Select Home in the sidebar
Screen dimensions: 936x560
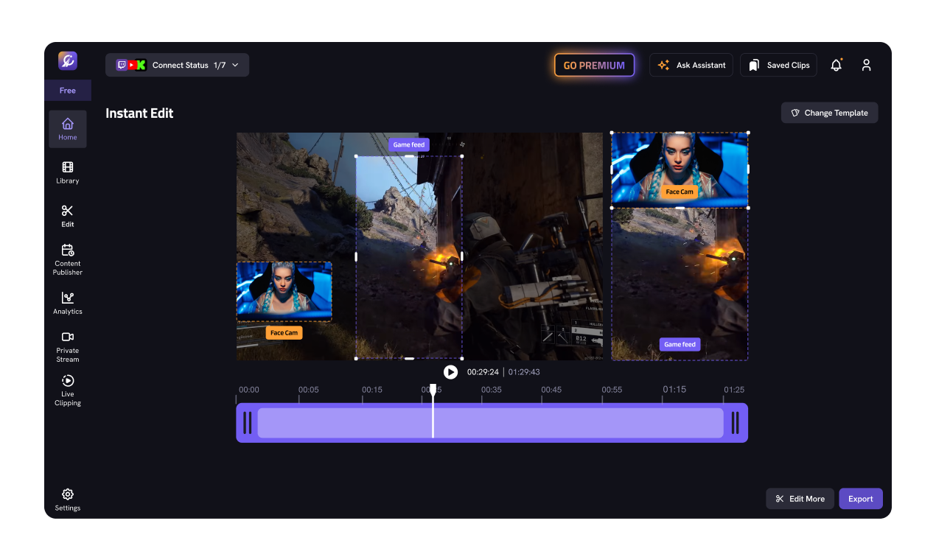pyautogui.click(x=67, y=128)
